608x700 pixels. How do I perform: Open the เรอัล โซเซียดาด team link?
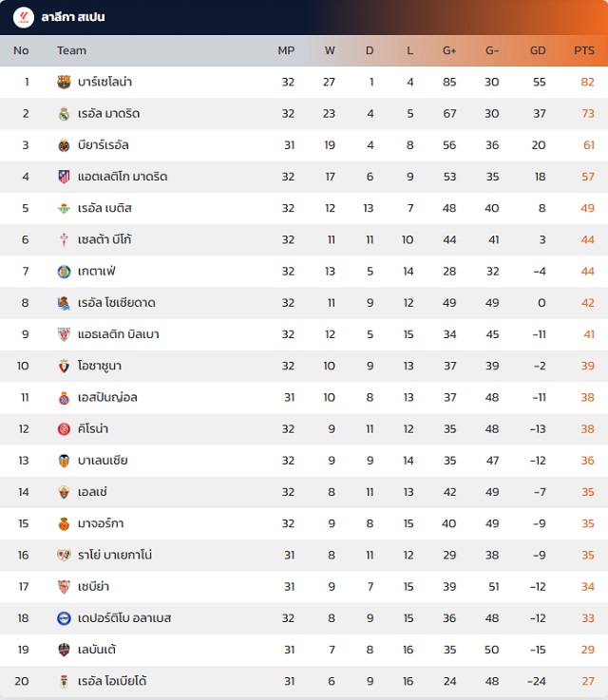pos(116,303)
